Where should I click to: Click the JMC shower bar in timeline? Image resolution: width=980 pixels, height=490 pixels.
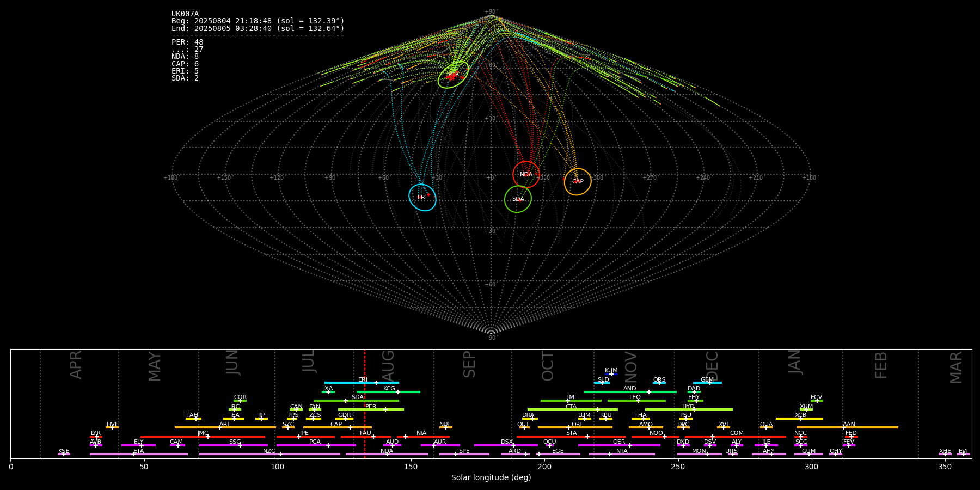point(203,437)
